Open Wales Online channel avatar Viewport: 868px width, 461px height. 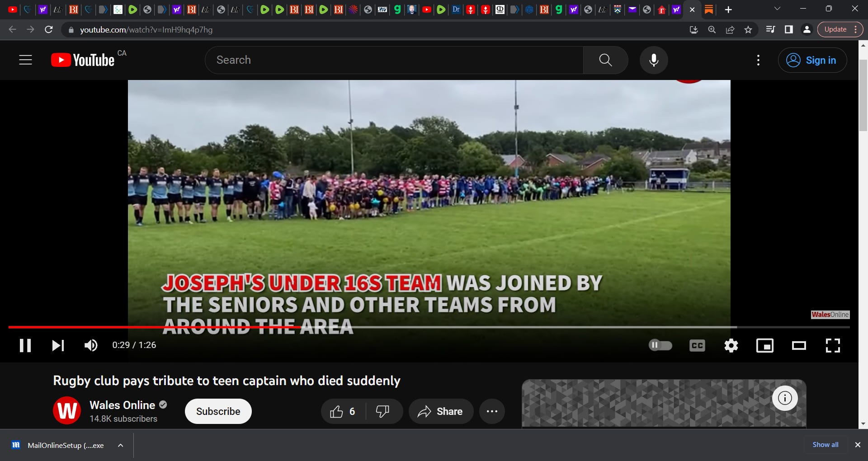pos(67,411)
